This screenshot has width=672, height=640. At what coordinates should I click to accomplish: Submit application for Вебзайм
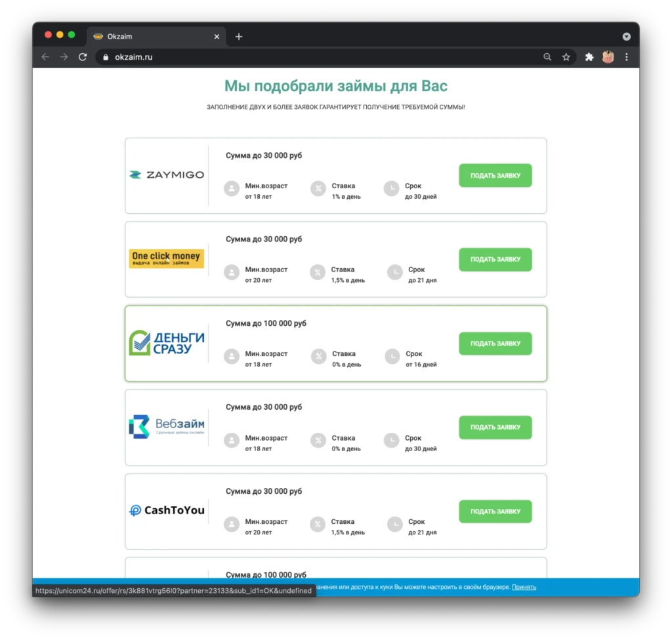click(495, 428)
